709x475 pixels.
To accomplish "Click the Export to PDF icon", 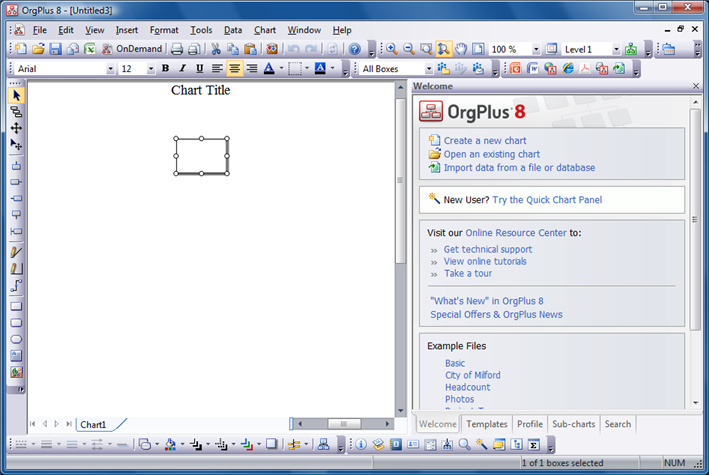I will click(x=585, y=69).
